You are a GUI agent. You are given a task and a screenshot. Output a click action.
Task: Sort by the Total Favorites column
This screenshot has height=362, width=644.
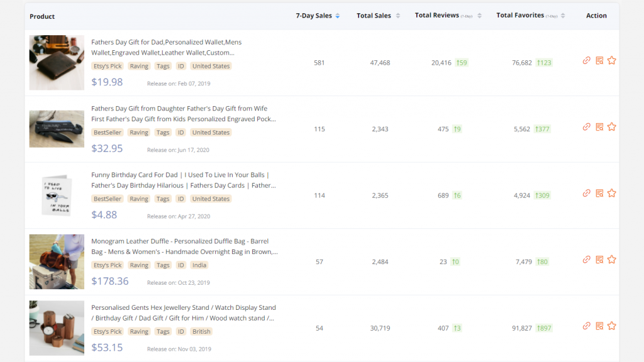click(563, 16)
